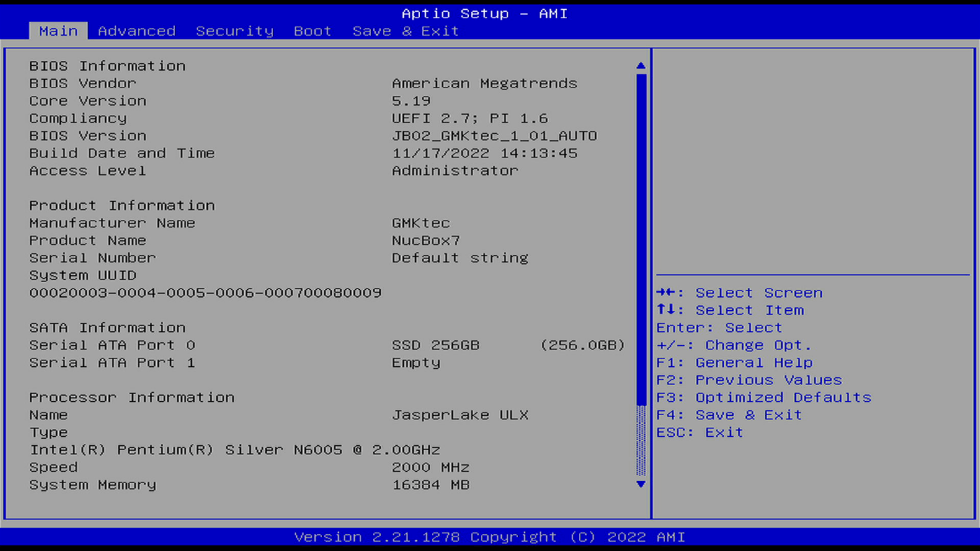Image resolution: width=980 pixels, height=551 pixels.
Task: Click the Processor Information heading
Action: [132, 398]
